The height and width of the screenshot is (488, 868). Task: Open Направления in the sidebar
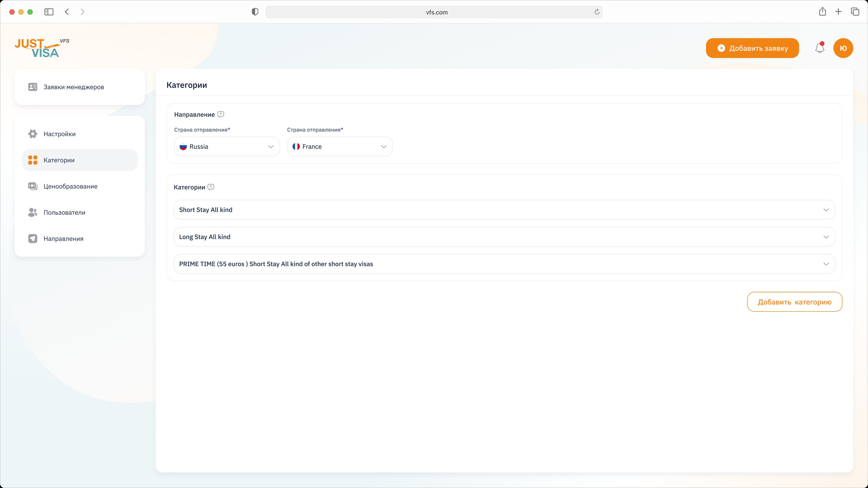[80, 239]
